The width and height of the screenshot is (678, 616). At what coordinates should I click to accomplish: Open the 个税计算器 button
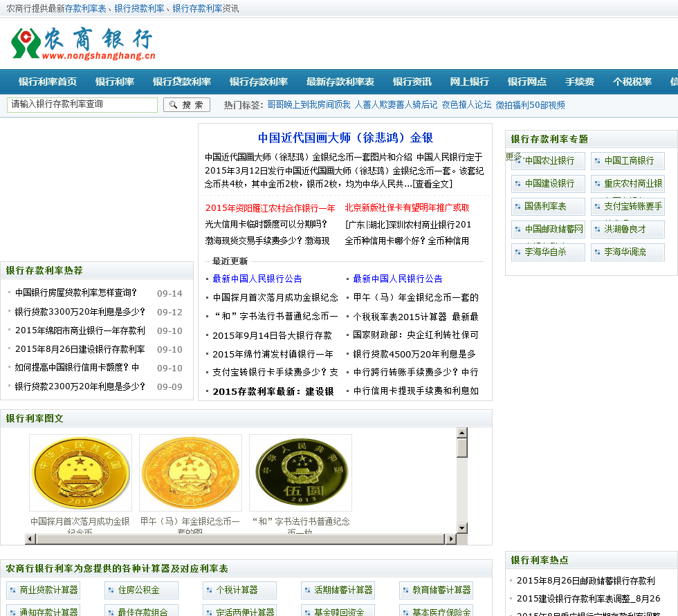click(x=239, y=590)
